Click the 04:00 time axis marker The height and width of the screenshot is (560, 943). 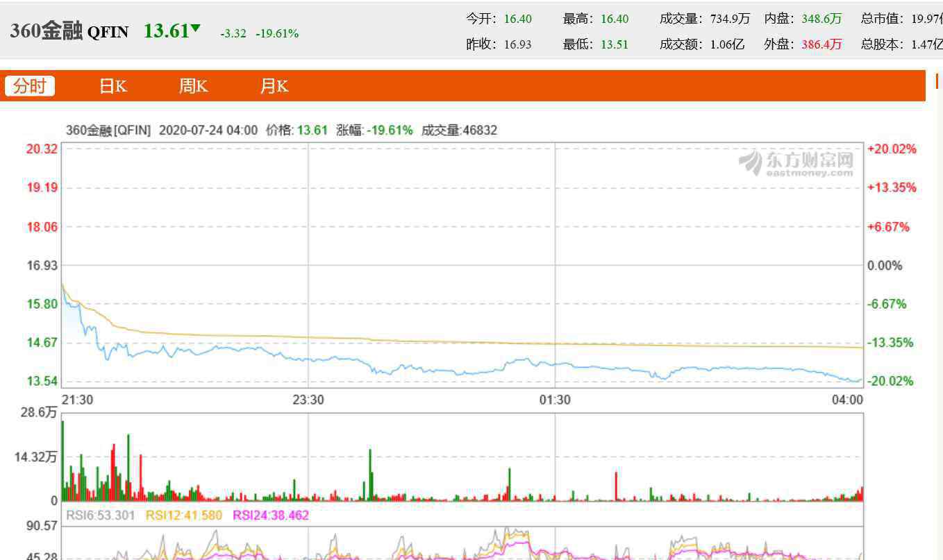(x=848, y=400)
